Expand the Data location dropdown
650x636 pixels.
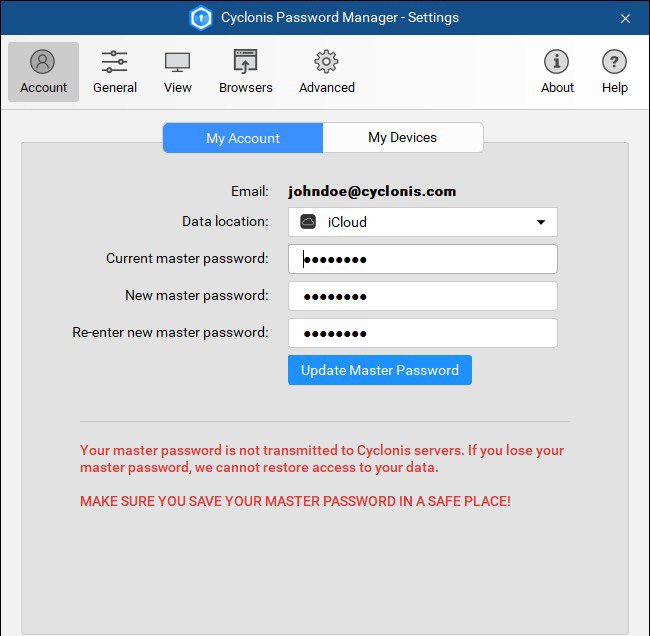tap(422, 222)
